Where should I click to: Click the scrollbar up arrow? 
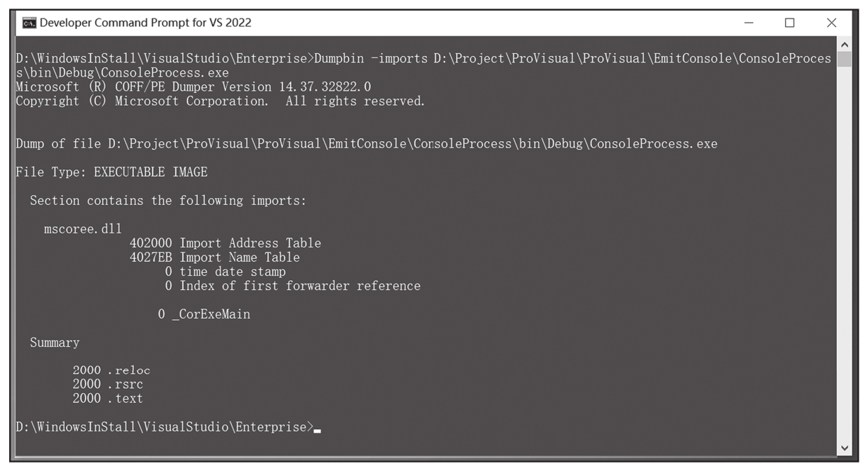coord(844,44)
